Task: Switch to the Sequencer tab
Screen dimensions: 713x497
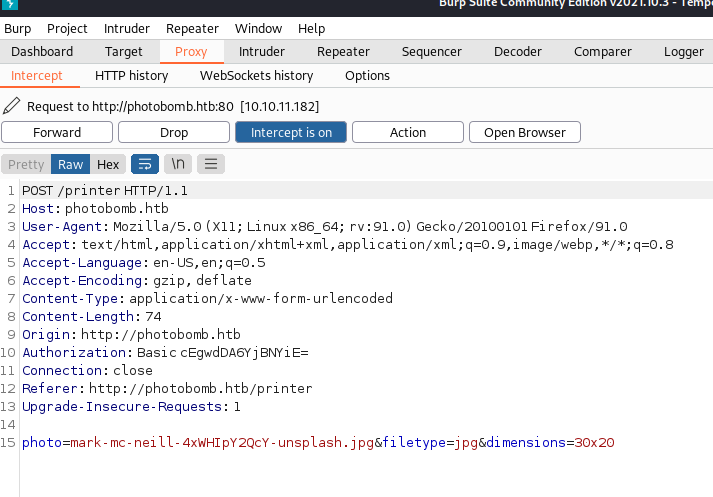Action: click(432, 51)
